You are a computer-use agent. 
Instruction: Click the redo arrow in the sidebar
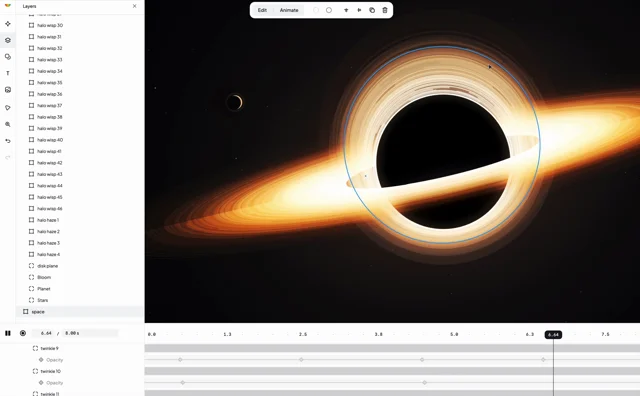(8, 158)
